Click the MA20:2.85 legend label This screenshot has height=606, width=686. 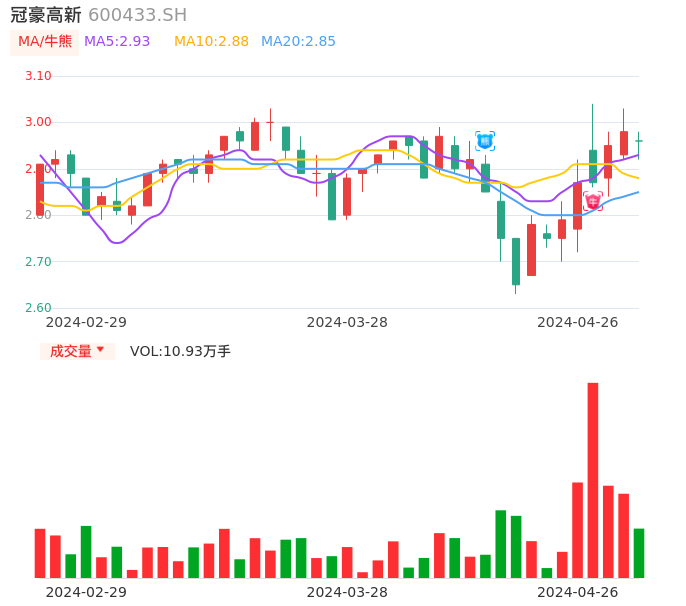[x=298, y=41]
